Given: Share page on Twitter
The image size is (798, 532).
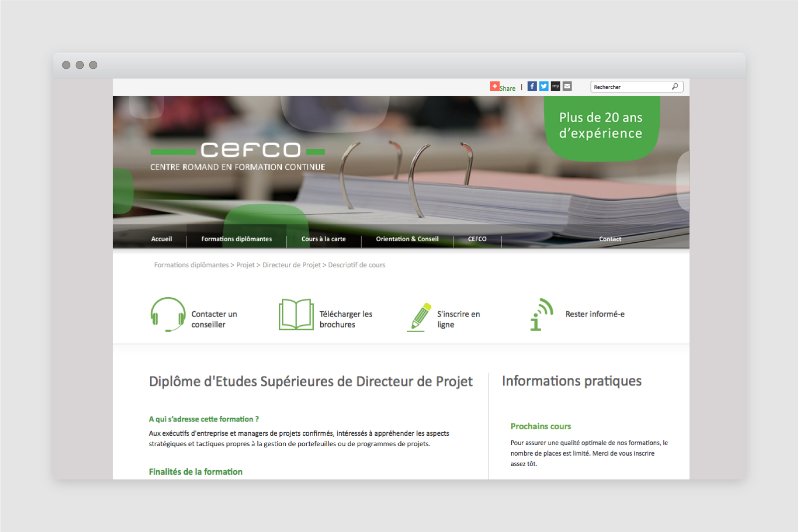Looking at the screenshot, I should 544,86.
